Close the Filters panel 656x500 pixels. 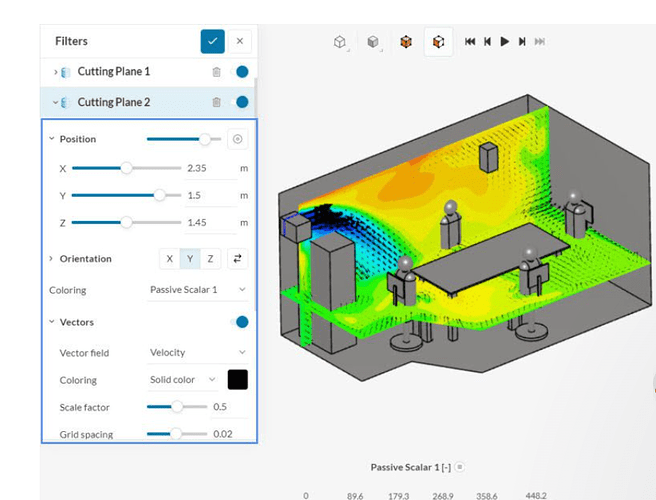[240, 41]
